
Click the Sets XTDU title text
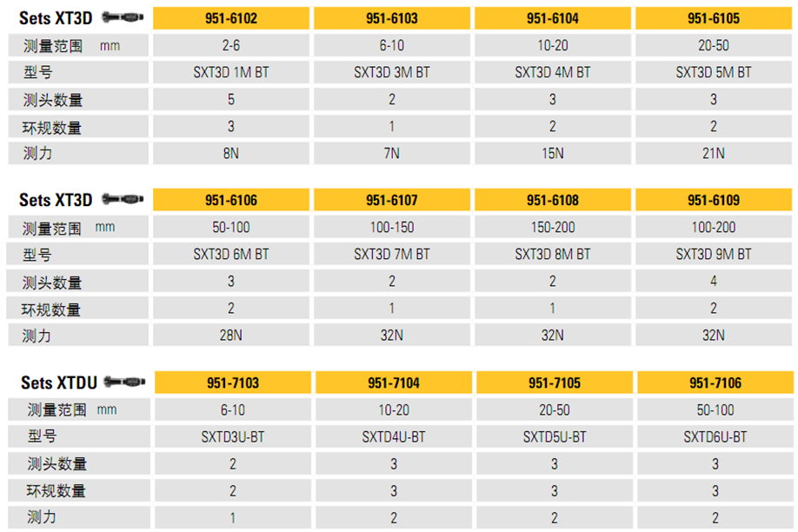(x=59, y=382)
